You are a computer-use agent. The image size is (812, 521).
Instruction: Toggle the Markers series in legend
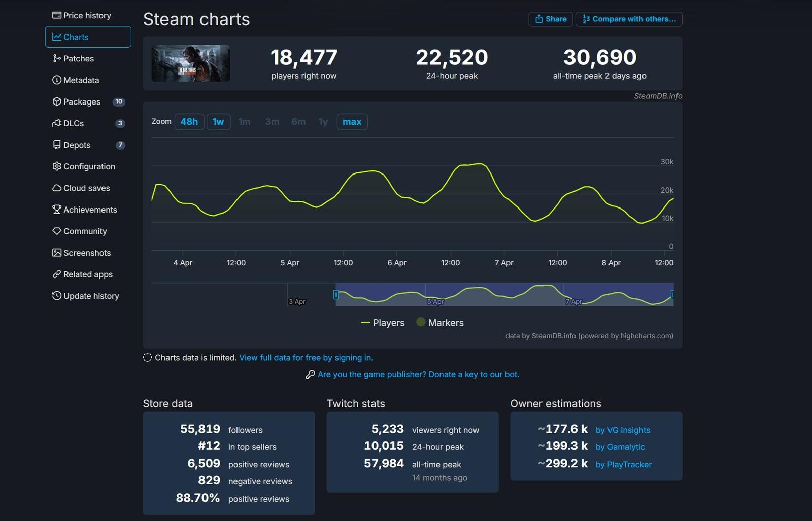[x=440, y=323]
